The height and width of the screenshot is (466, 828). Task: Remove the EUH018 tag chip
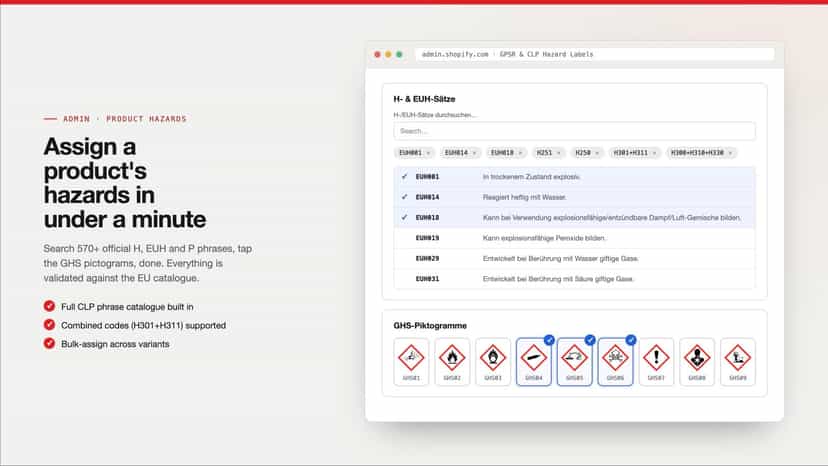click(520, 153)
